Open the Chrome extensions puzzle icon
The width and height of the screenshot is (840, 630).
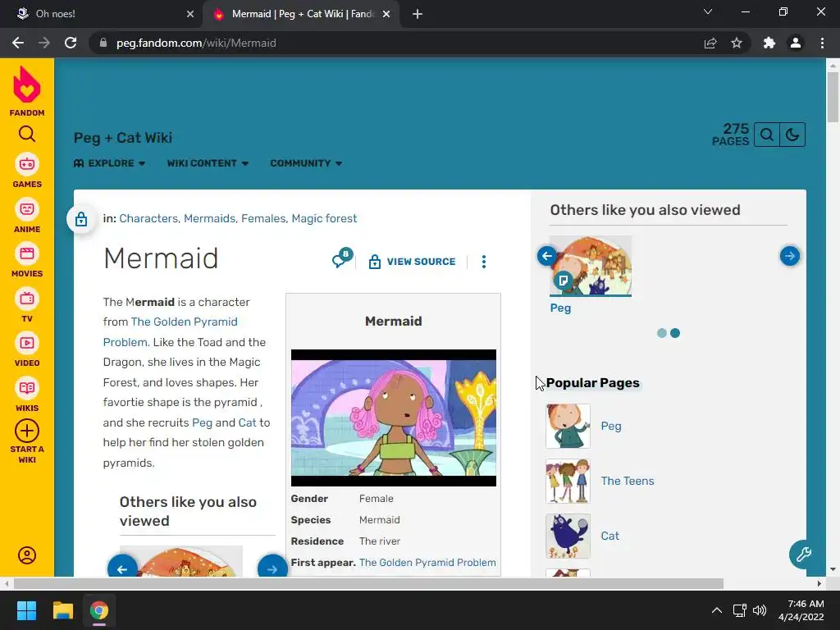pos(769,43)
